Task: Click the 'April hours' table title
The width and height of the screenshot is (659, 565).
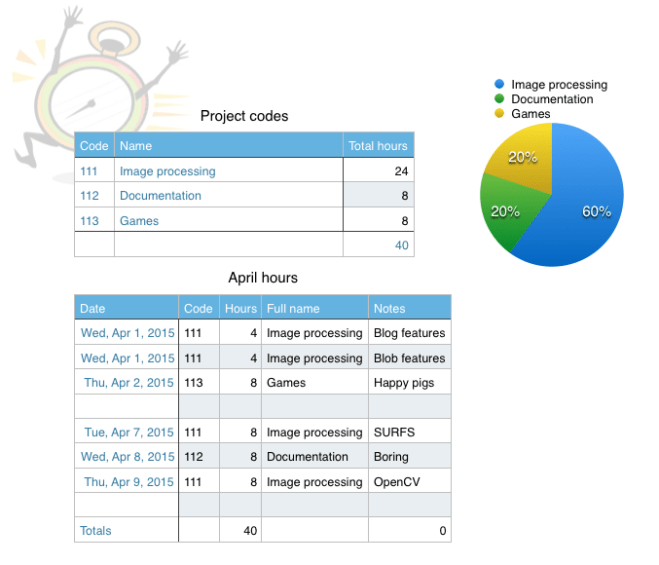Action: (x=263, y=278)
